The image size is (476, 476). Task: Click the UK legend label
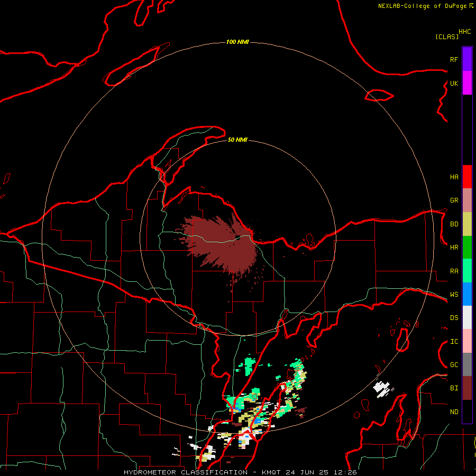coord(454,83)
